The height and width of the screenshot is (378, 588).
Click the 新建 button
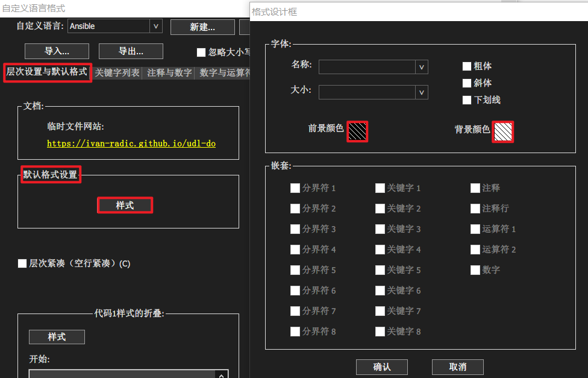[202, 27]
